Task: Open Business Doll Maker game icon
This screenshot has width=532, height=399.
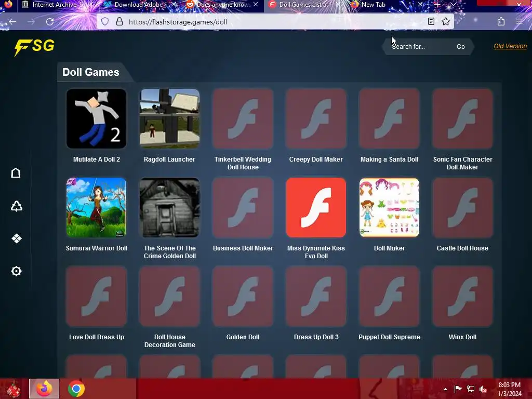Action: [243, 207]
